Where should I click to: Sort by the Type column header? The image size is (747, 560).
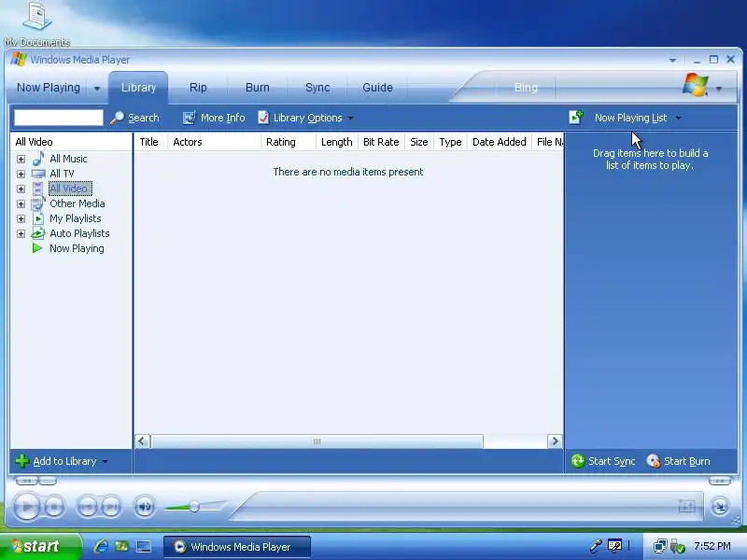[450, 142]
